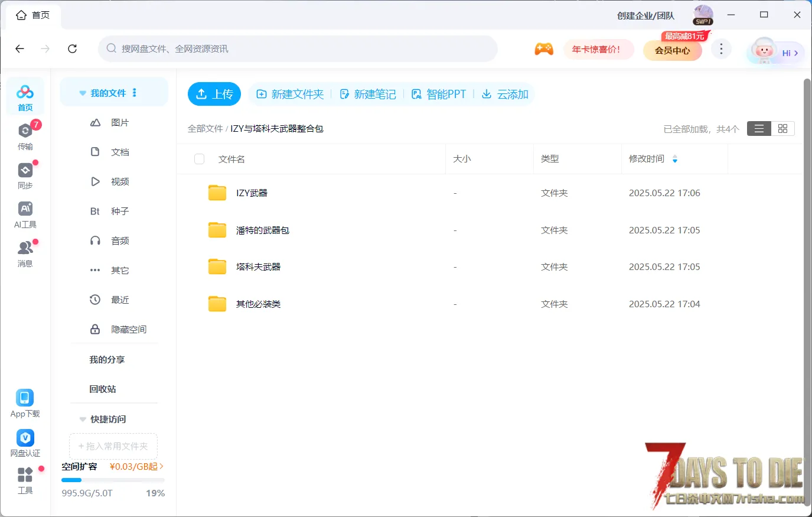Click the 上传 upload button
Image resolution: width=812 pixels, height=517 pixels.
(214, 94)
